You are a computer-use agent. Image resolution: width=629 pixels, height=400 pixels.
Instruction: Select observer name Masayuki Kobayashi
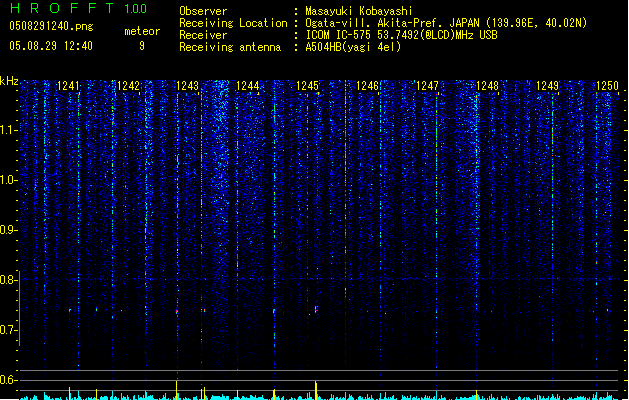point(359,11)
